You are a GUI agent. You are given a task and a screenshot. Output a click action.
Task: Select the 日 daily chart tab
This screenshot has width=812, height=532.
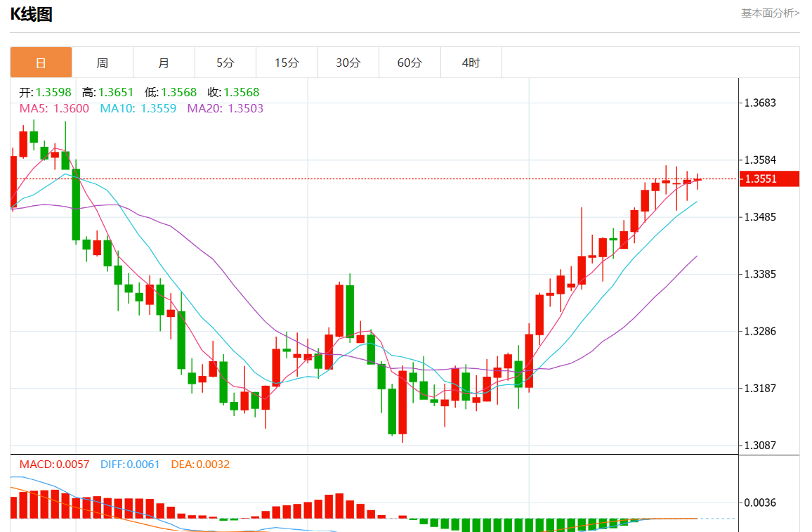[x=41, y=63]
